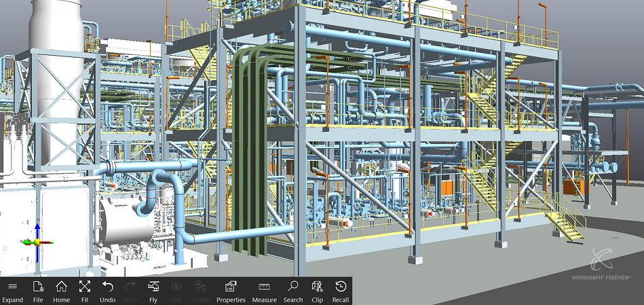Viewport: 644px width, 305px height.
Task: Return to the Home view
Action: (61, 290)
